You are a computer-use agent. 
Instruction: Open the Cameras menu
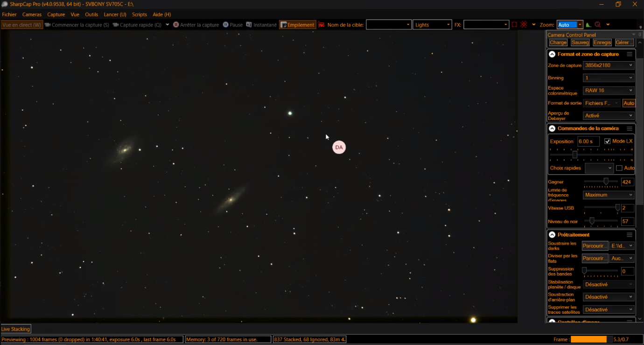pyautogui.click(x=32, y=14)
